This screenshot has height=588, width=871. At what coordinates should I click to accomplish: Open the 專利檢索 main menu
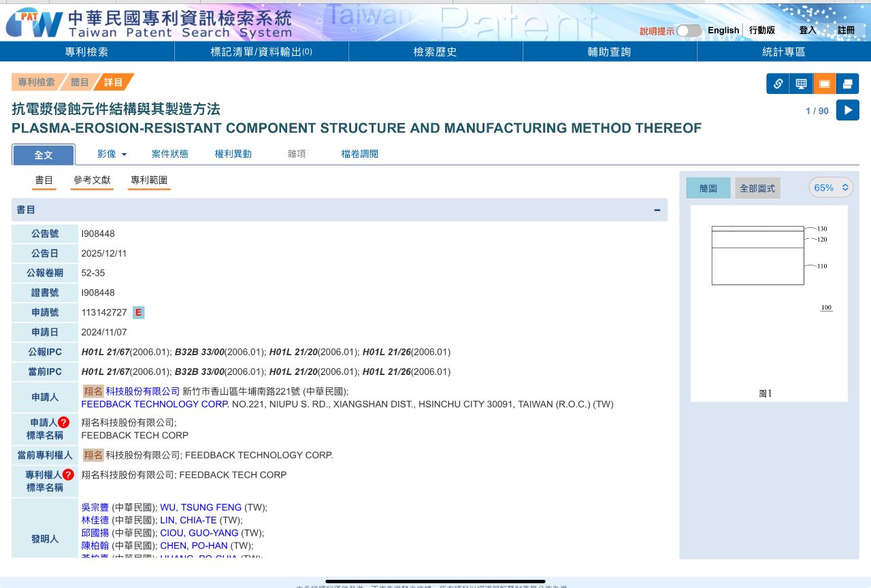[x=87, y=52]
